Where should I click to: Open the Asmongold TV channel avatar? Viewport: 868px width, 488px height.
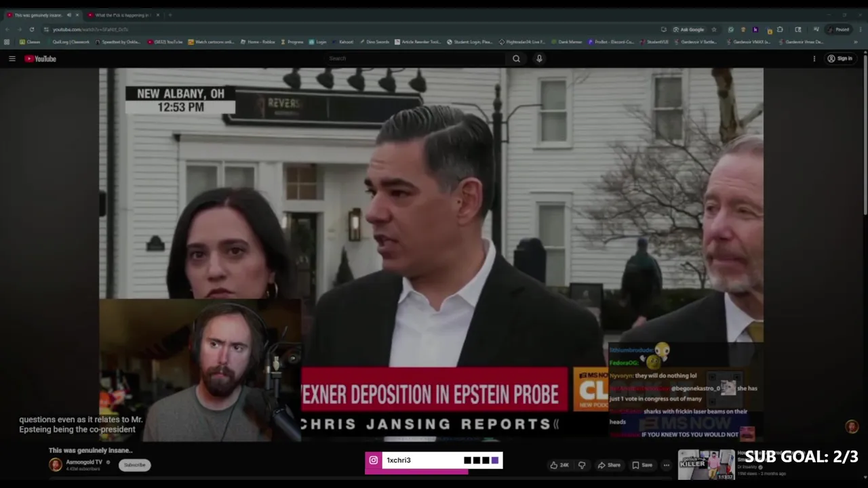pos(55,464)
